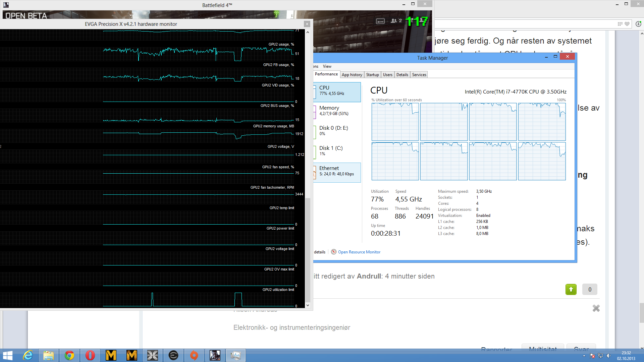
Task: Switch to the App history tab
Action: (x=352, y=75)
